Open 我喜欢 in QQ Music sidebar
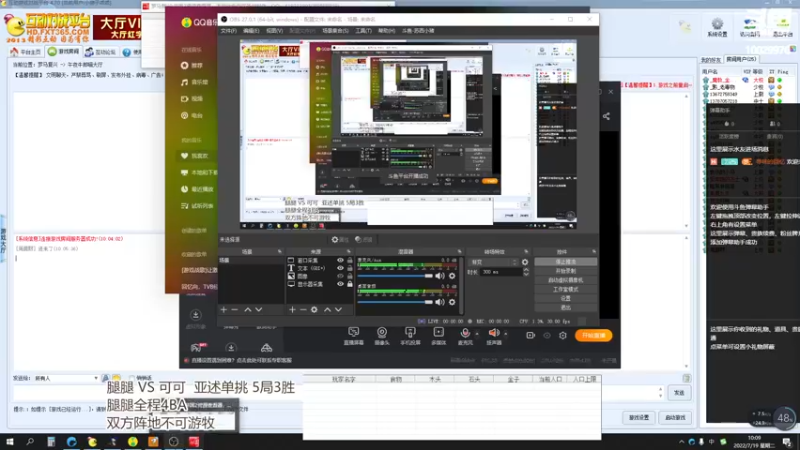Image resolution: width=800 pixels, height=450 pixels. click(x=195, y=156)
